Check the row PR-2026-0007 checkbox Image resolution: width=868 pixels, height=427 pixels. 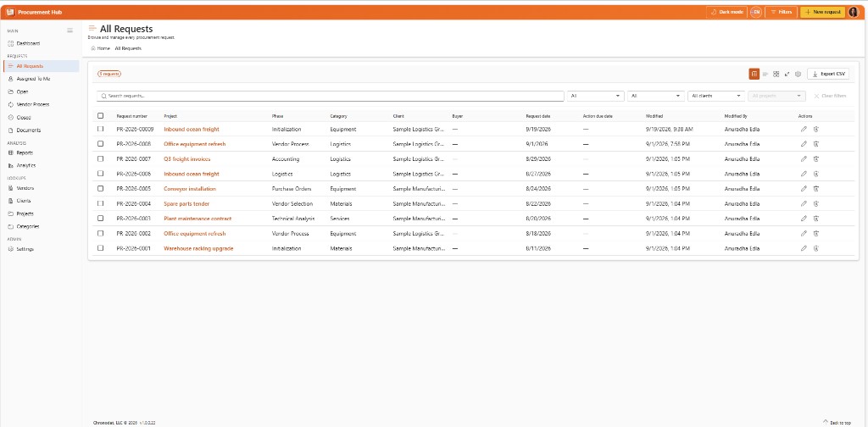pyautogui.click(x=100, y=158)
